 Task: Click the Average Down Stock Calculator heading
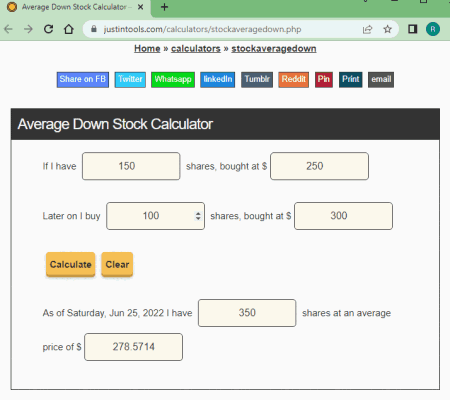115,124
